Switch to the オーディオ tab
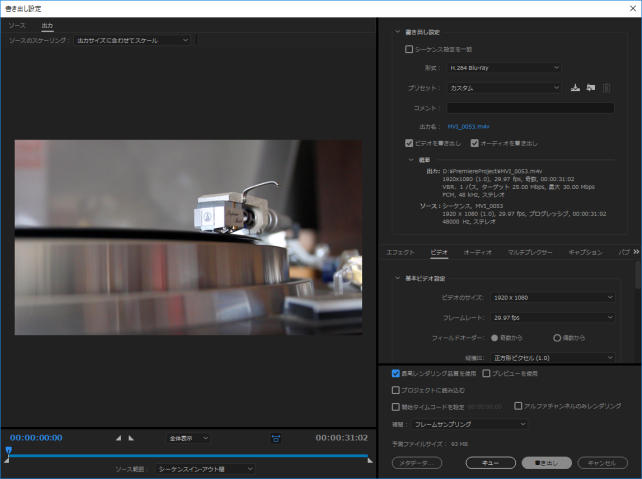 pyautogui.click(x=478, y=253)
